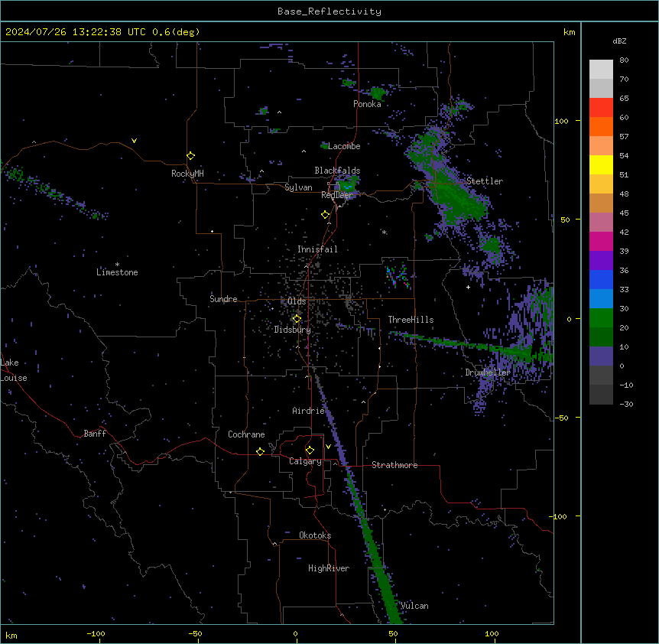Click the yellow diamond marker above Calgary
The image size is (659, 644).
tap(310, 450)
